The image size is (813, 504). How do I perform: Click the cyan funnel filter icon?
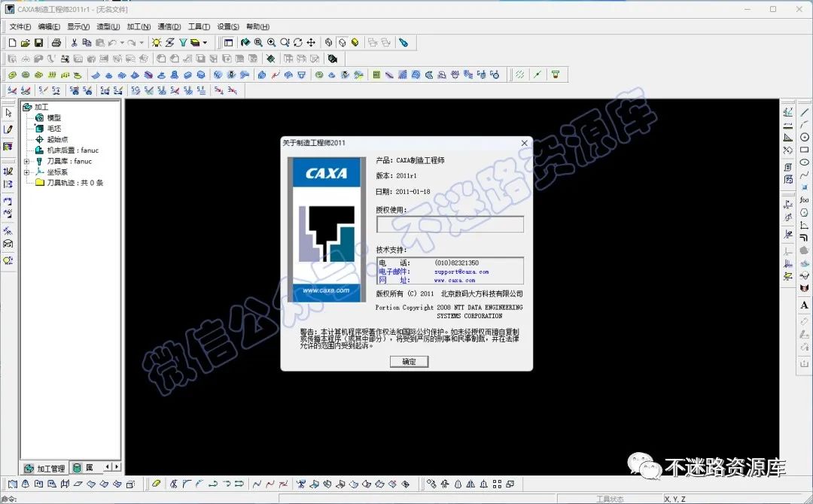click(x=183, y=42)
